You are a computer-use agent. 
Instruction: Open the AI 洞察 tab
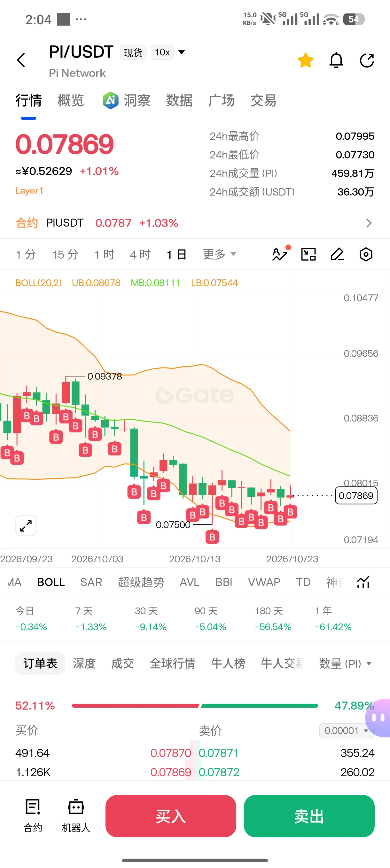point(127,100)
